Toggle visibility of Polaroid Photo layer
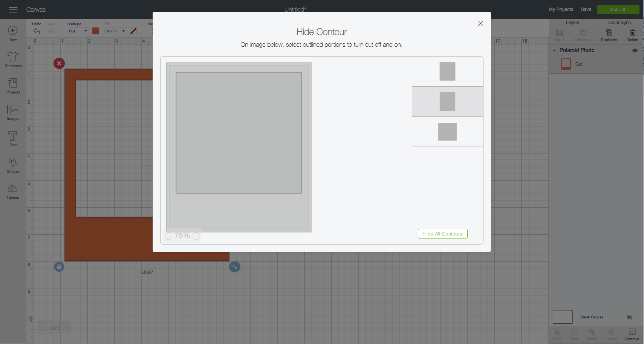644x344 pixels. (x=635, y=50)
